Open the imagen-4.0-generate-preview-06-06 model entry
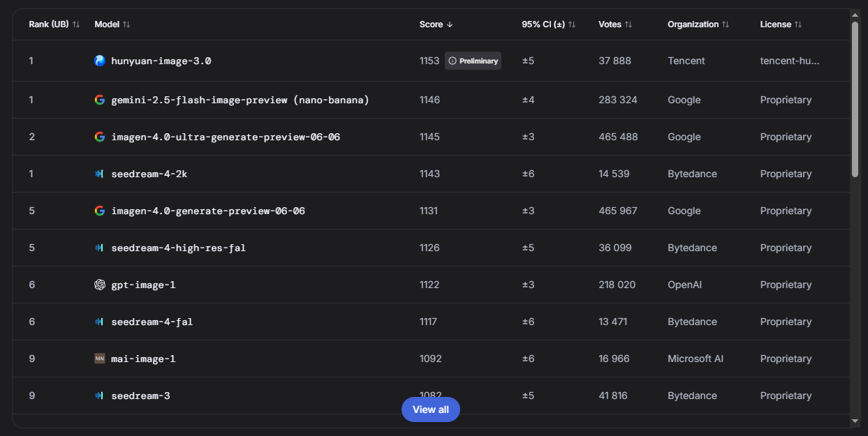 pos(207,211)
